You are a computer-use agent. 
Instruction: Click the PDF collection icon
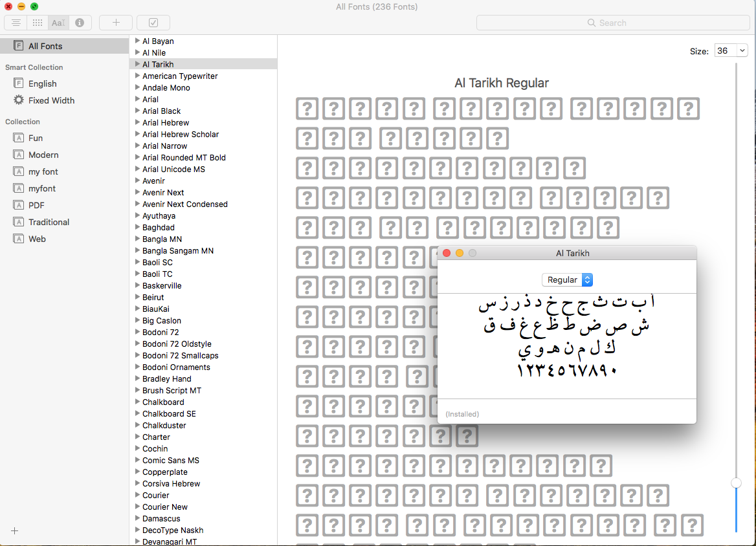click(18, 205)
